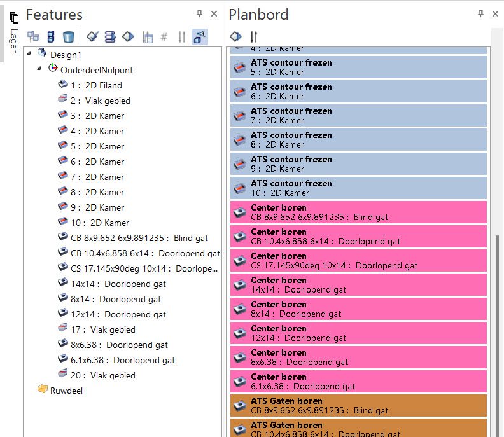Select CS 17.145x90deg 10x14 tree feature
The width and height of the screenshot is (504, 437).
[144, 268]
